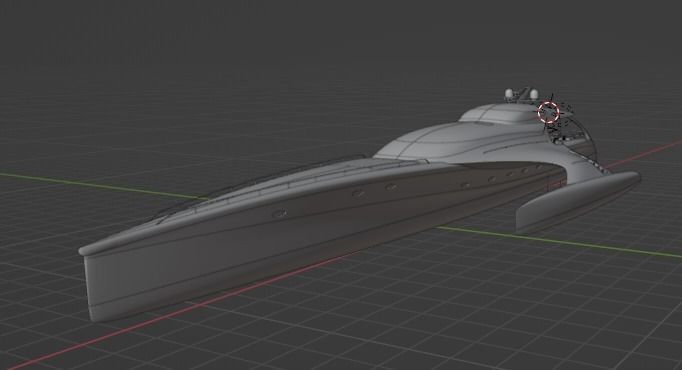Image resolution: width=682 pixels, height=370 pixels.
Task: Click the red-white 3D cursor circle
Action: pos(548,112)
